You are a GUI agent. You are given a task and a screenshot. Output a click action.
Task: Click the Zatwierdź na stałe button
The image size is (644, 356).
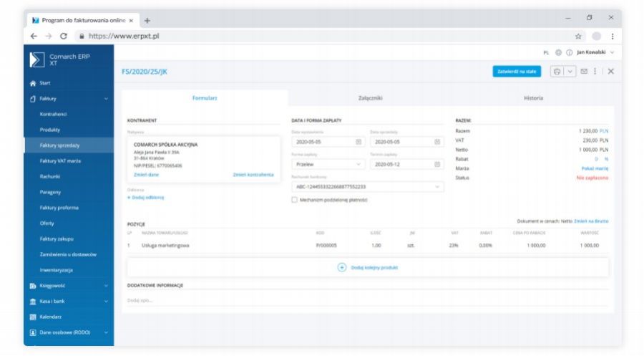pyautogui.click(x=517, y=72)
